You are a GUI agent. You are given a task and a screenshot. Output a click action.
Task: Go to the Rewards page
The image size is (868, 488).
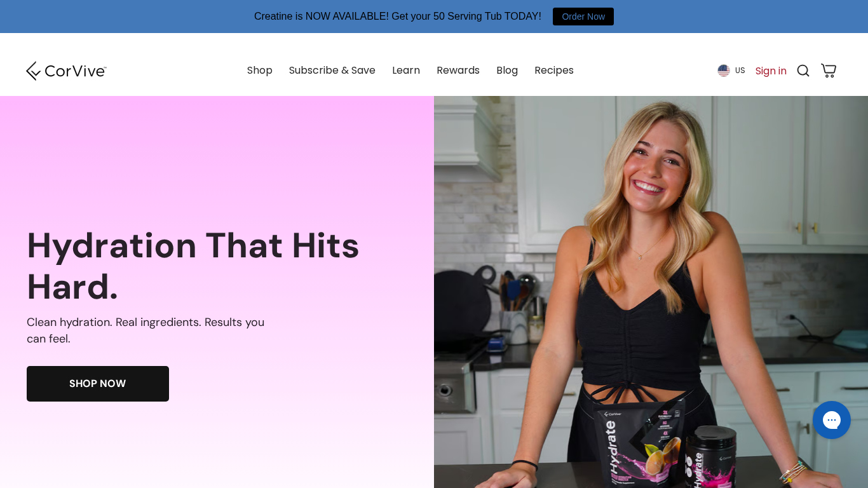[458, 71]
